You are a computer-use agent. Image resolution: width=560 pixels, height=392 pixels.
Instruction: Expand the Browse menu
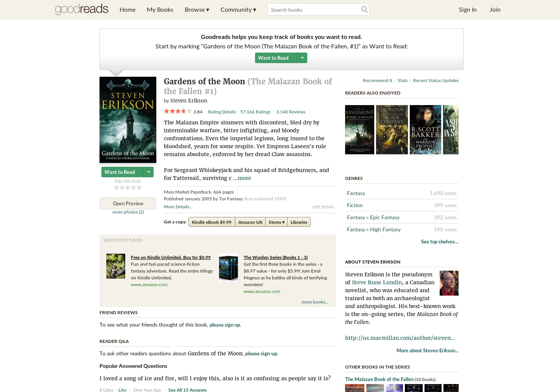point(197,9)
